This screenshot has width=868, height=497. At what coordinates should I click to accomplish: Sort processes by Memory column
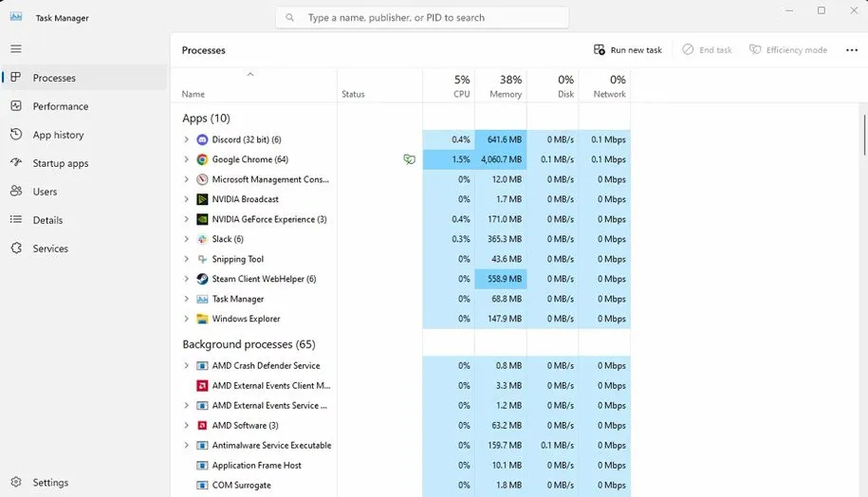[x=505, y=86]
